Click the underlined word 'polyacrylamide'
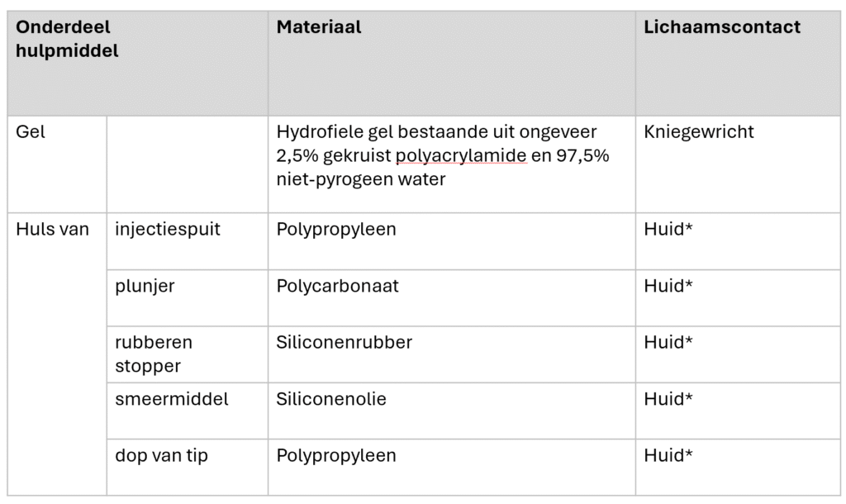This screenshot has width=846, height=504. tap(461, 155)
